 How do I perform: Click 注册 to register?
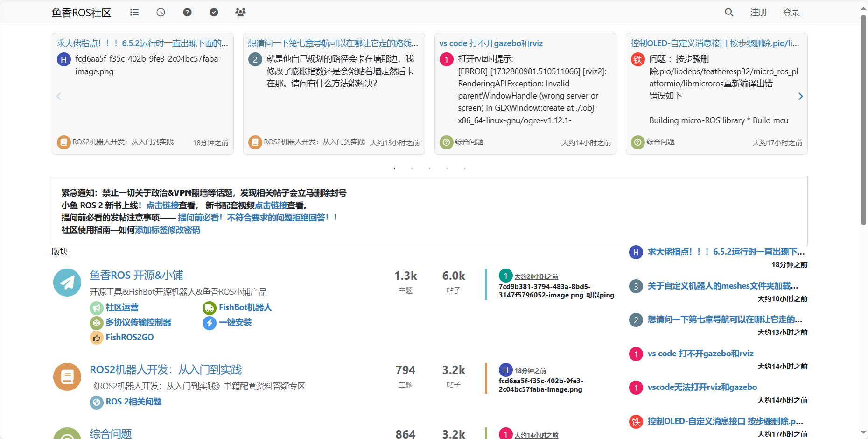click(x=758, y=13)
